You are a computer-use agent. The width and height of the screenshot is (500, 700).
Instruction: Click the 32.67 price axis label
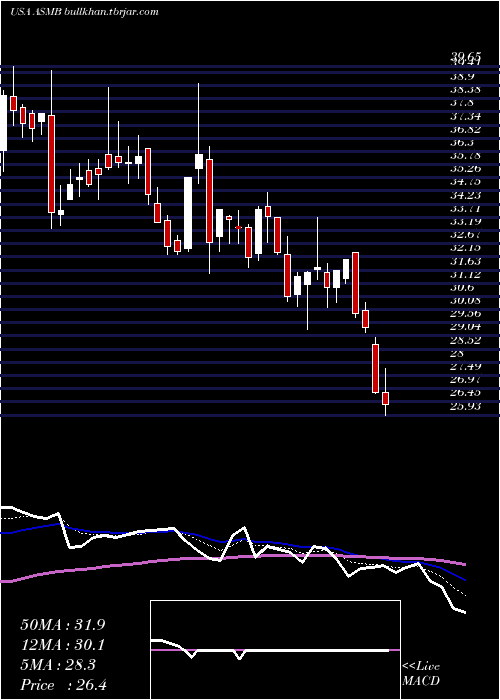tap(465, 234)
